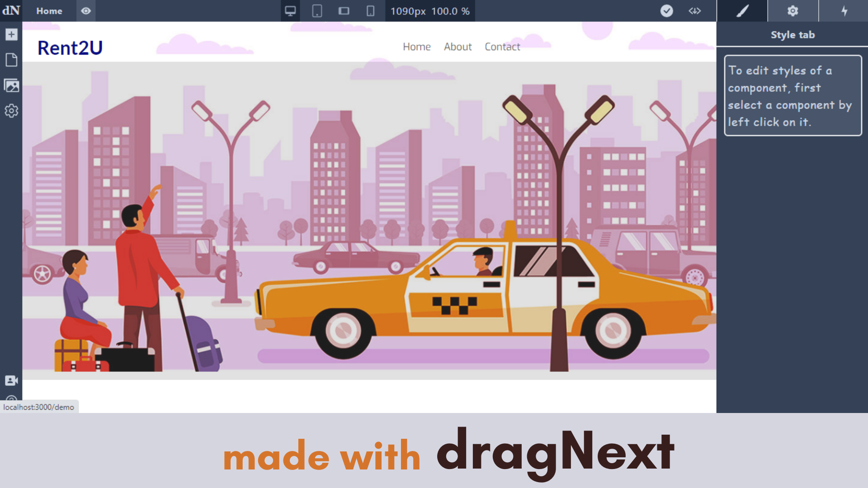
Task: Click the Rent2U site logo
Action: point(70,48)
